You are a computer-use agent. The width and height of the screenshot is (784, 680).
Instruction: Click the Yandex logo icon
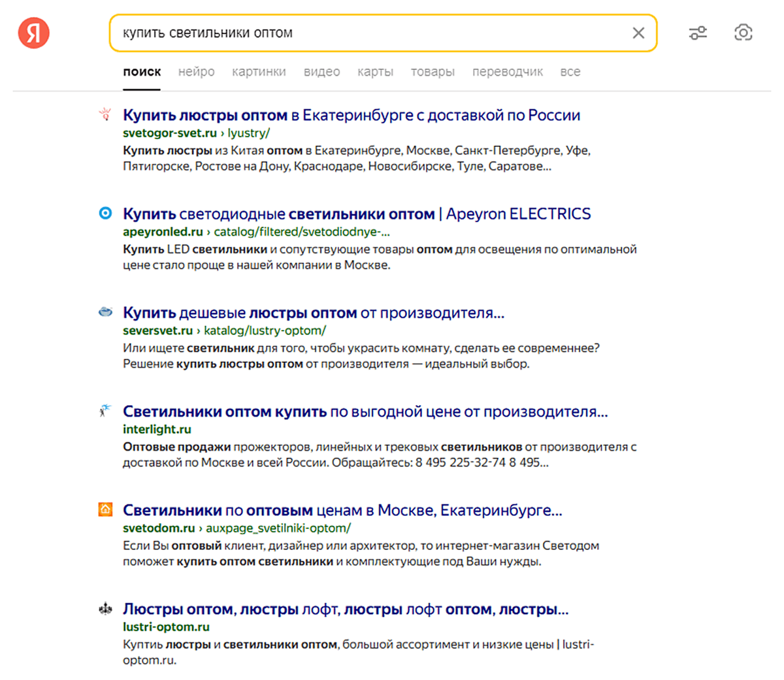tap(34, 33)
